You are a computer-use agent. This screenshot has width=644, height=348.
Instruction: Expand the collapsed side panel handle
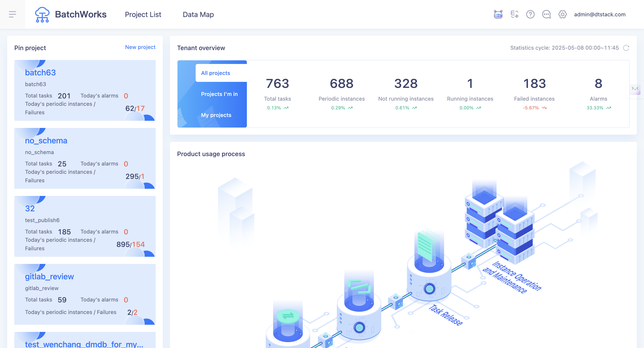tap(635, 89)
